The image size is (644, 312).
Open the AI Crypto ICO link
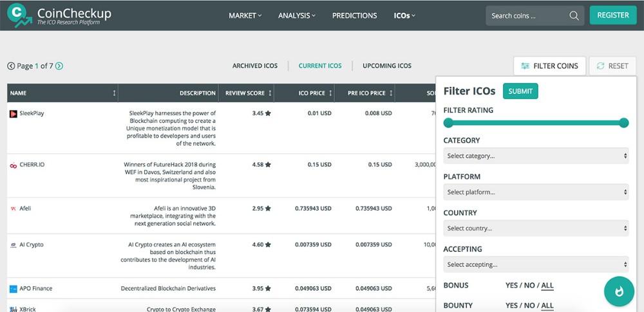click(x=31, y=244)
